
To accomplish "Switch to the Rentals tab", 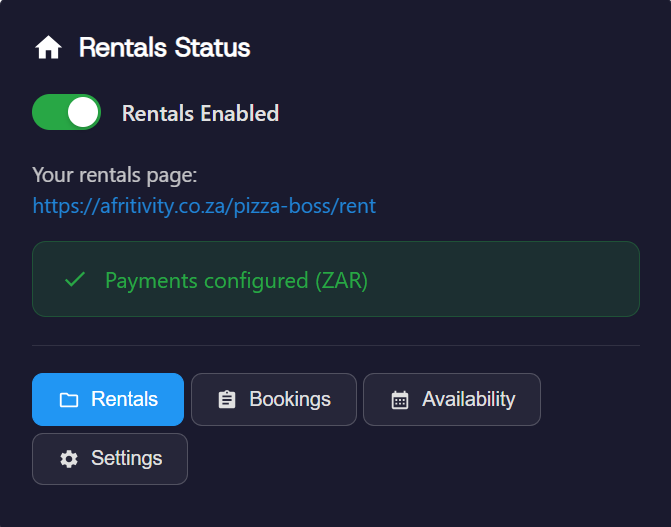I will (108, 400).
